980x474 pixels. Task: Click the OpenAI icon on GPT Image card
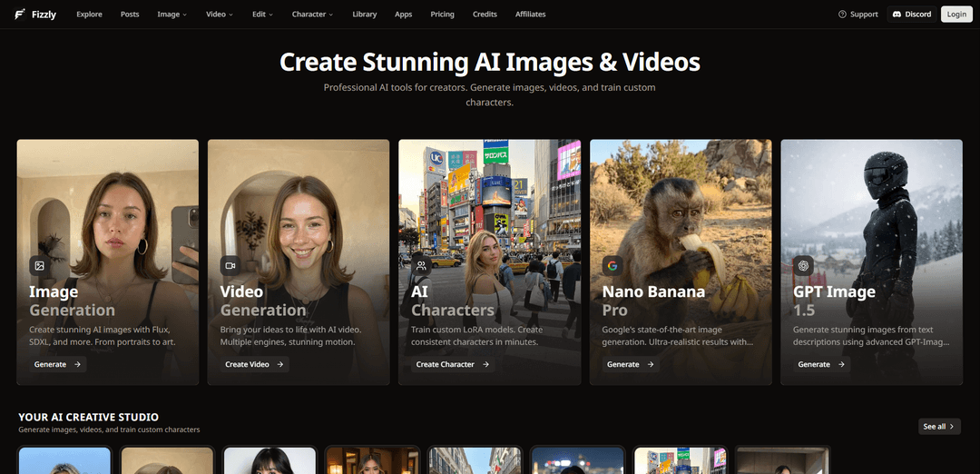pyautogui.click(x=803, y=265)
